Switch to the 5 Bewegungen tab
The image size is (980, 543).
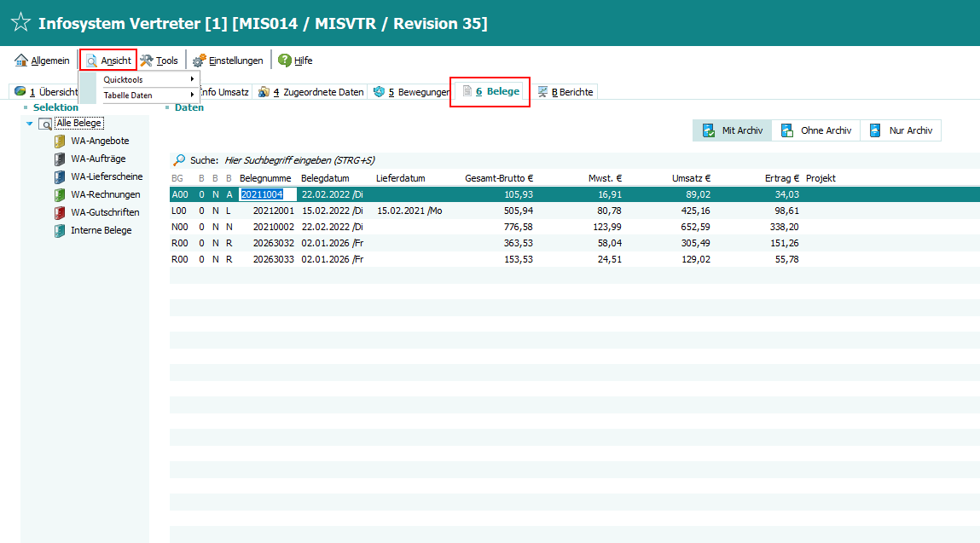[411, 92]
